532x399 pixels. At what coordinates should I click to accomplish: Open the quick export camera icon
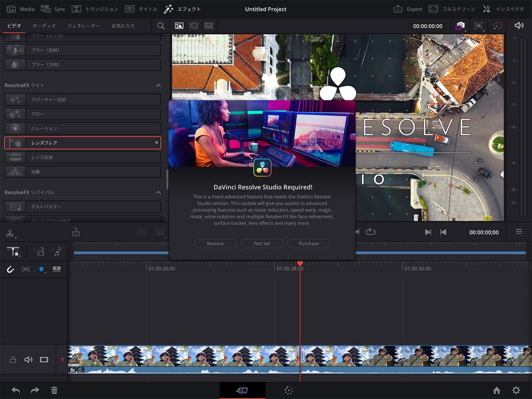pyautogui.click(x=460, y=26)
